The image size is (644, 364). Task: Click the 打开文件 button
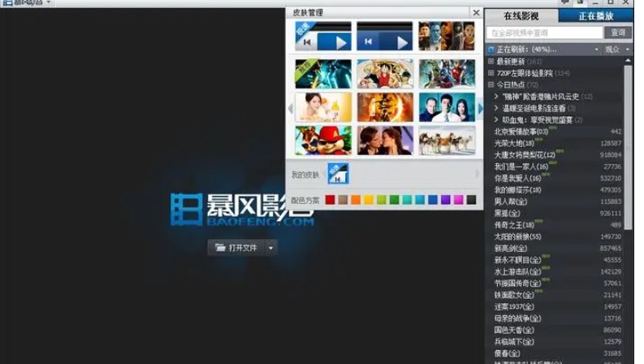coord(236,248)
